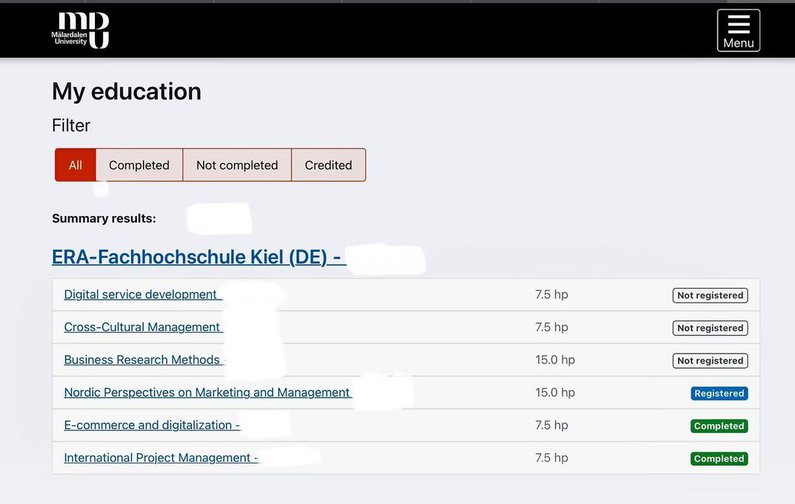Switch to the Completed filter tab
The width and height of the screenshot is (795, 504).
(x=139, y=165)
